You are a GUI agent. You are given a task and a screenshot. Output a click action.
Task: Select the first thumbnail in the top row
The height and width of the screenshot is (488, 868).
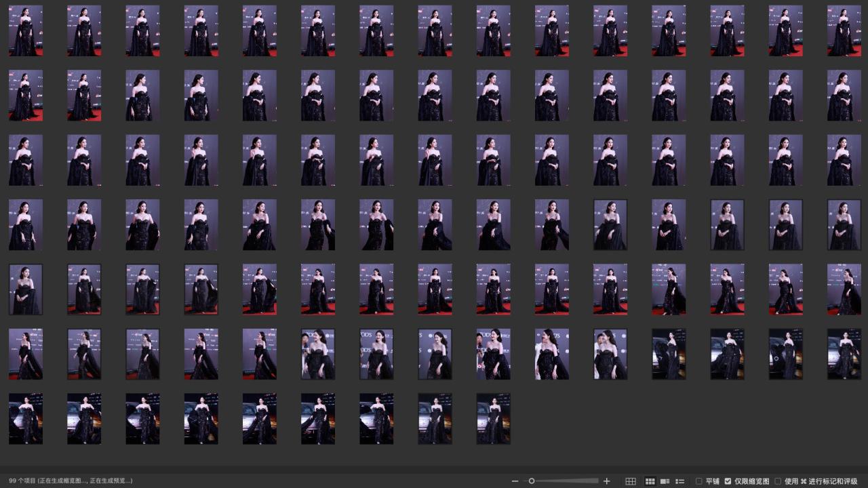26,30
